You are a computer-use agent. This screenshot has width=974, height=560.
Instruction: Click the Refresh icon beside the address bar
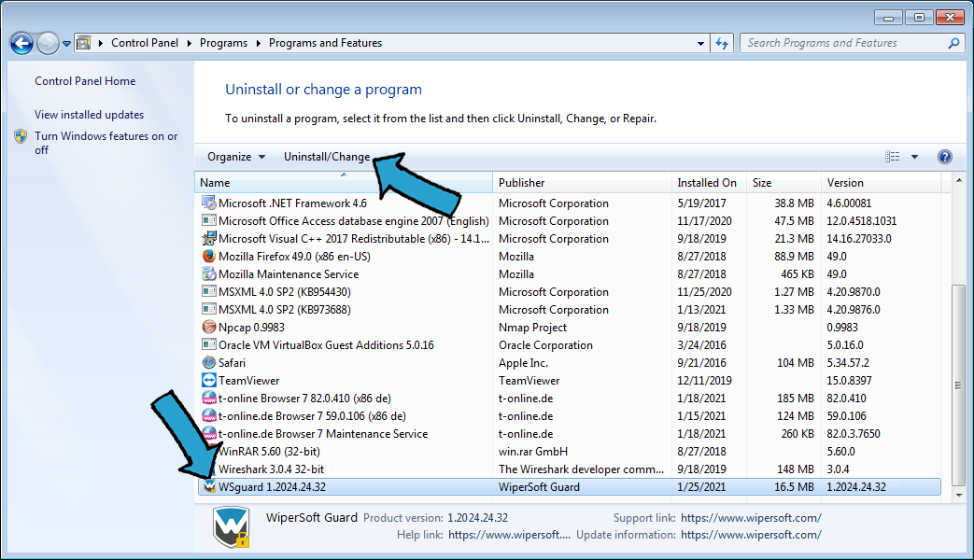tap(722, 42)
